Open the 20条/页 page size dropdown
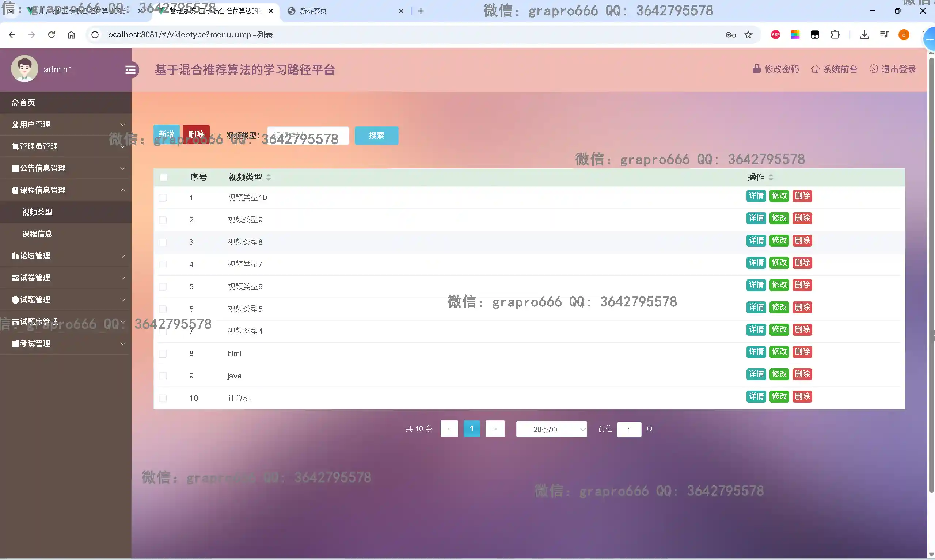This screenshot has width=935, height=560. (551, 429)
